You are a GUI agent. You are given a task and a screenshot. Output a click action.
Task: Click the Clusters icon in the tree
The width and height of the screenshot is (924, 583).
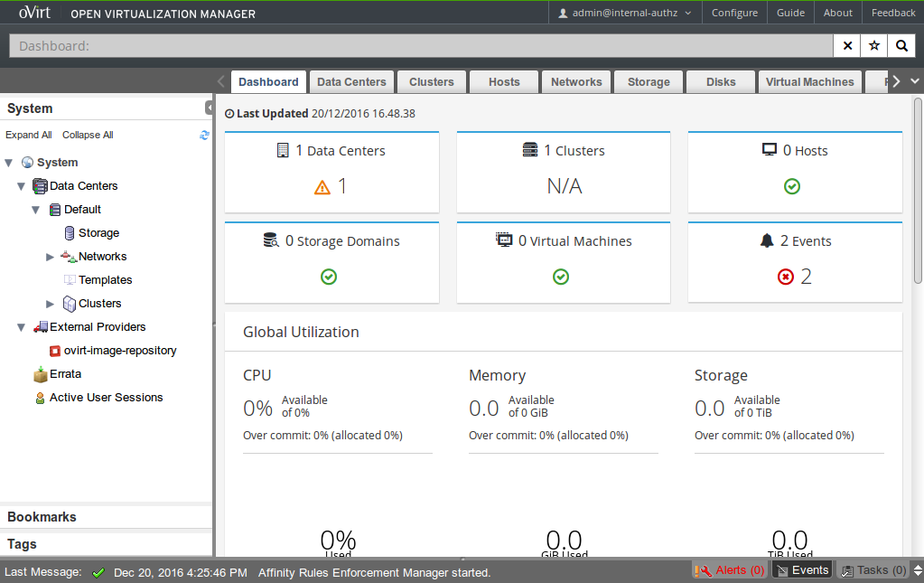pos(70,304)
